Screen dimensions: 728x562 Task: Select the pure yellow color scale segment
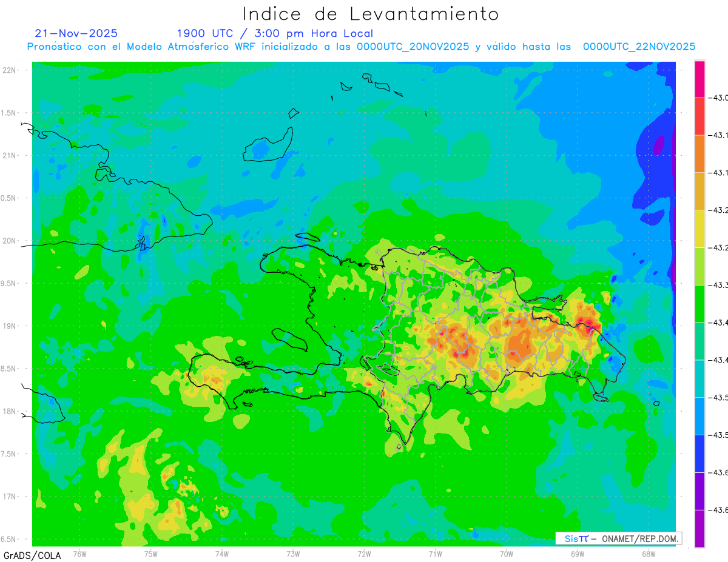pyautogui.click(x=699, y=229)
